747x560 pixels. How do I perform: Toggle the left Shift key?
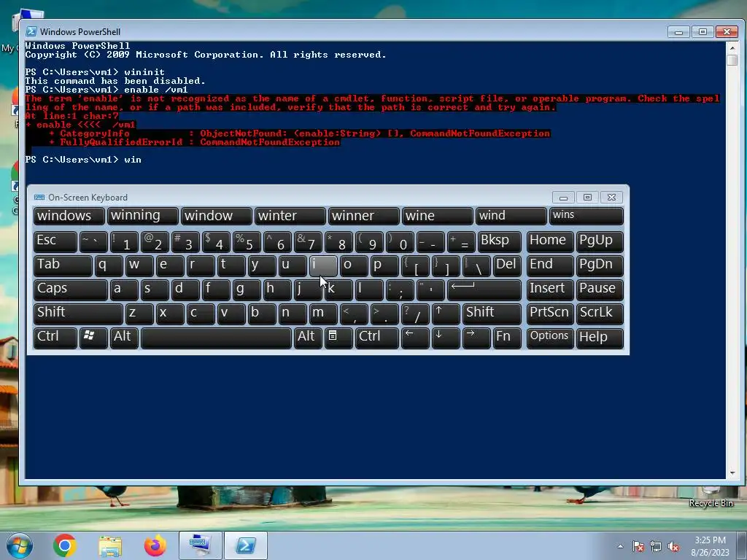point(78,314)
